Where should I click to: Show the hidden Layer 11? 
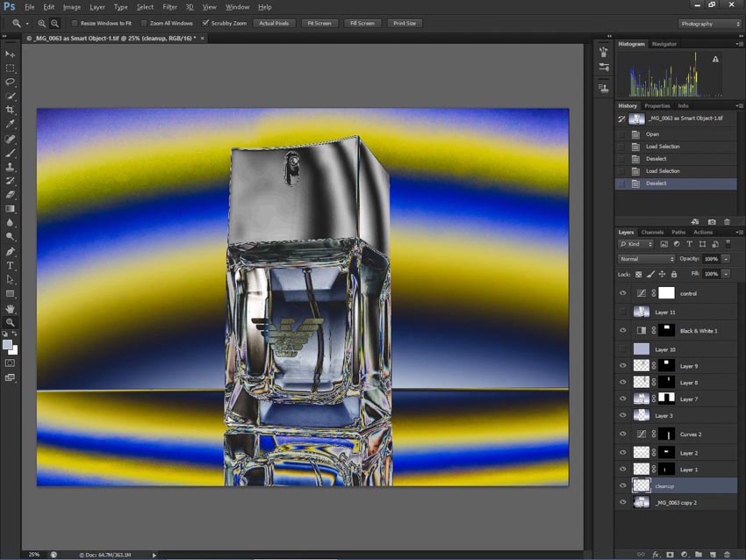(623, 312)
